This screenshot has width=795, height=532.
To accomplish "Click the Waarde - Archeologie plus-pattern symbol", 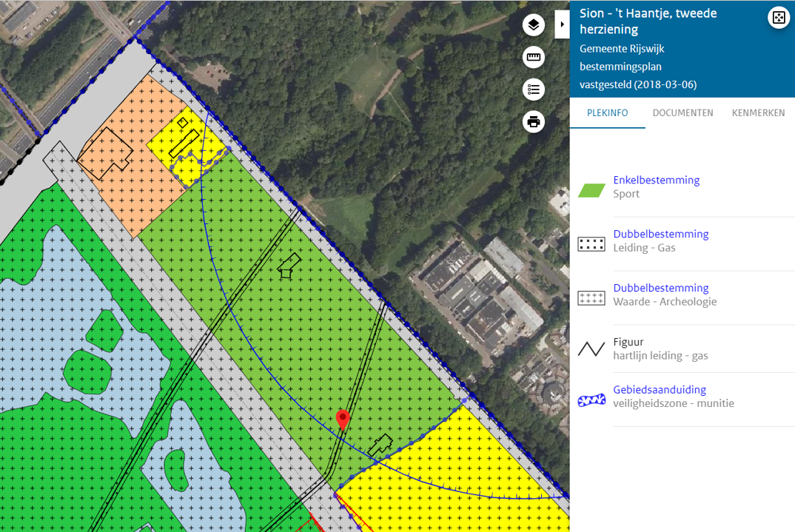I will pyautogui.click(x=591, y=298).
